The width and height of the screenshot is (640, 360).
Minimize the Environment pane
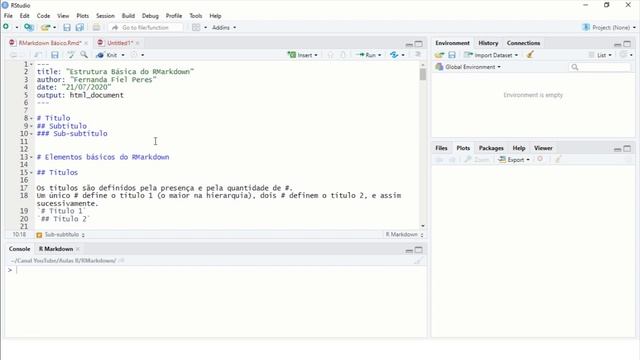[618, 44]
